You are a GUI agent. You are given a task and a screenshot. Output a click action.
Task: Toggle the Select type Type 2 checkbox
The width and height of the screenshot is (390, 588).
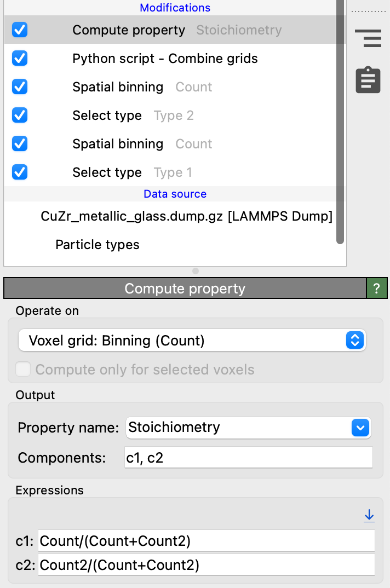(20, 116)
